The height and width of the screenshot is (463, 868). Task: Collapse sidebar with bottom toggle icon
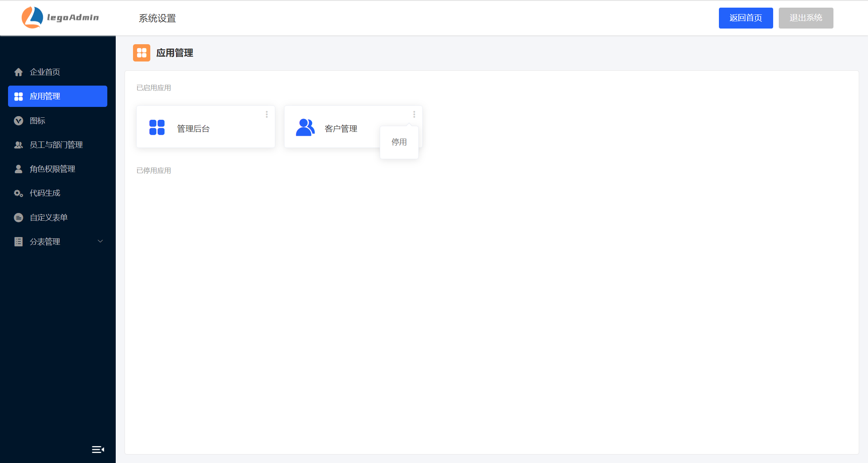pos(98,449)
